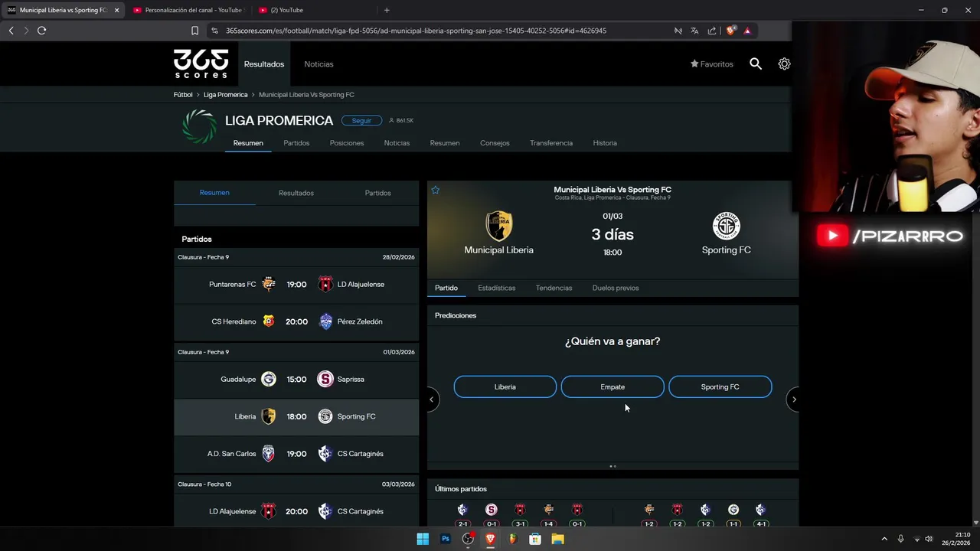Select the Partidos tab in left panel
The image size is (980, 551).
coord(378,193)
